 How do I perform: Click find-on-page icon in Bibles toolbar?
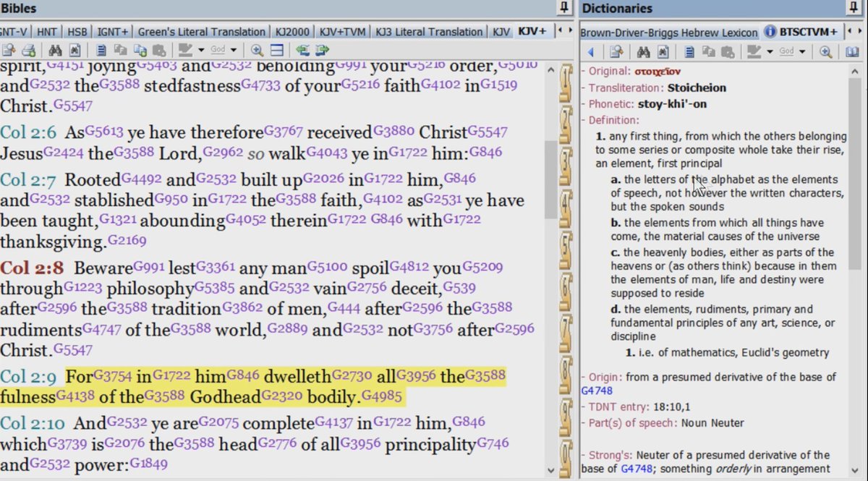click(74, 51)
